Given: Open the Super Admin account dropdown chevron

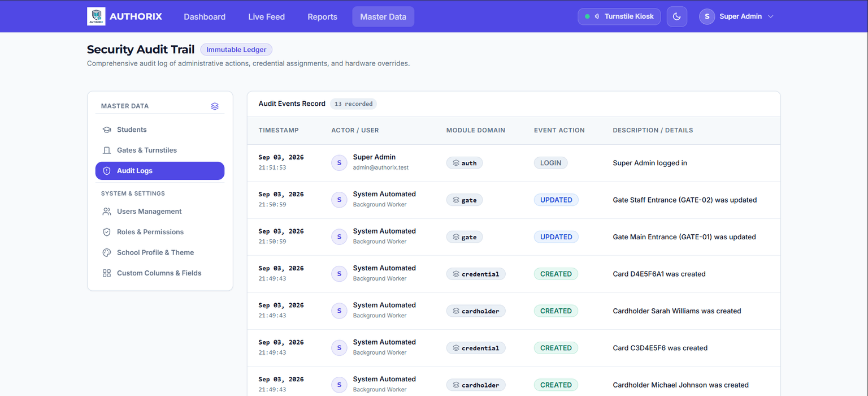Looking at the screenshot, I should pos(770,16).
